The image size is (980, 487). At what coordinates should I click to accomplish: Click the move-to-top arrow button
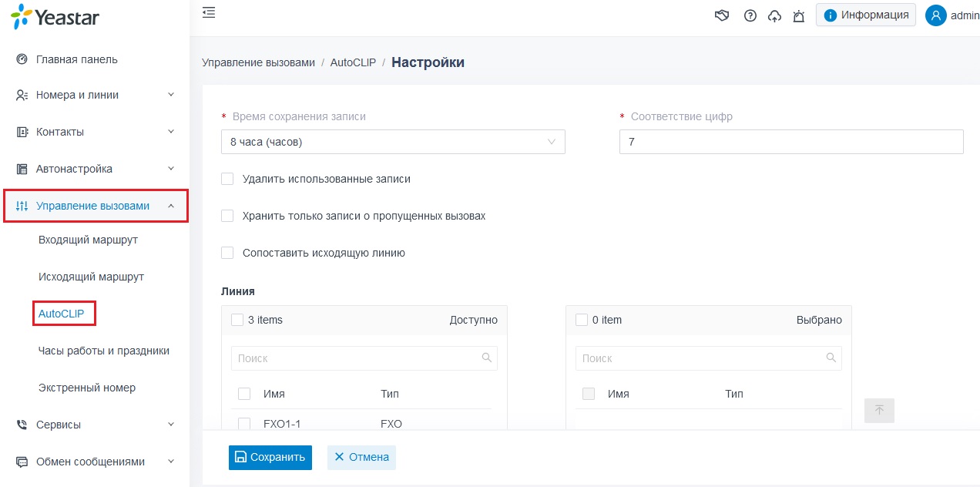tap(879, 411)
